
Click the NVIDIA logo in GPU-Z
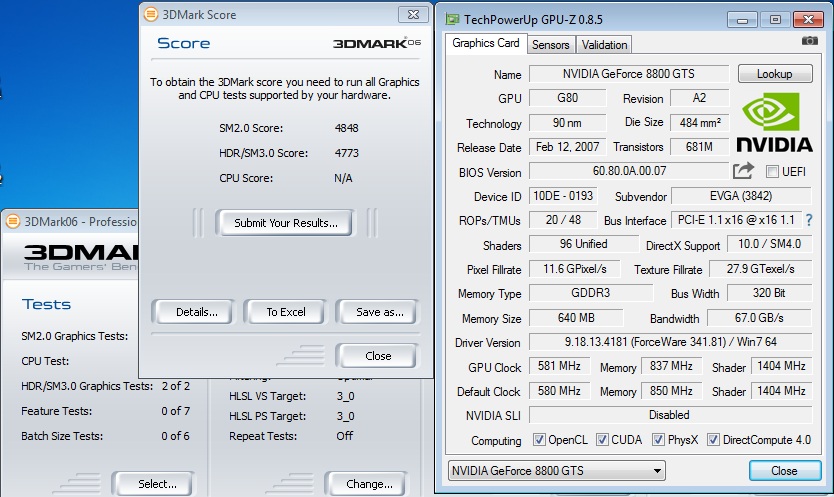[774, 122]
